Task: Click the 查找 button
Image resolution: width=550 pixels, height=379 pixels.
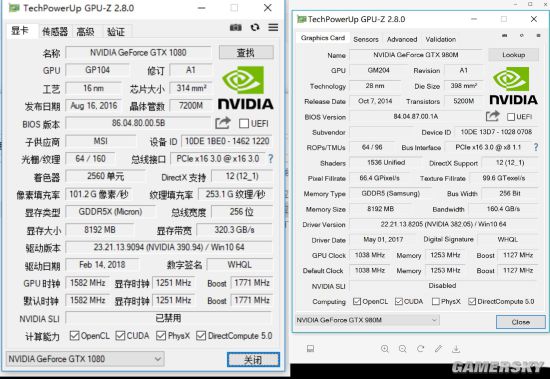Action: tap(246, 53)
